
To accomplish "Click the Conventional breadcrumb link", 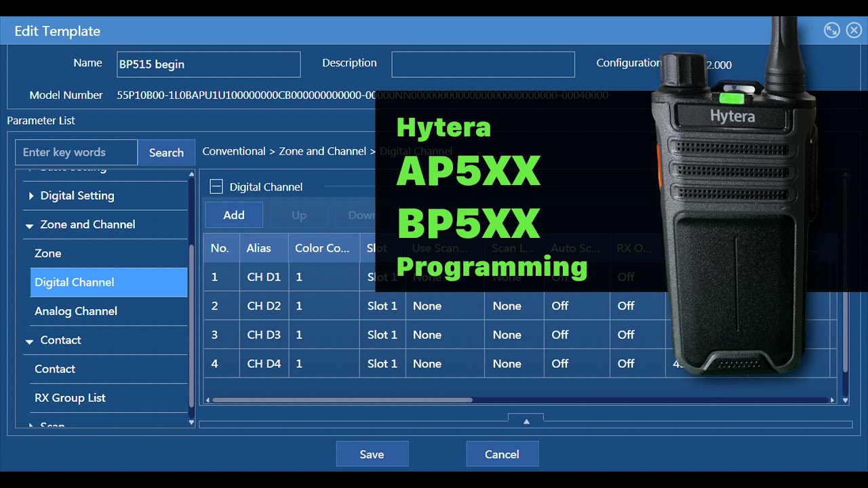I will point(234,151).
